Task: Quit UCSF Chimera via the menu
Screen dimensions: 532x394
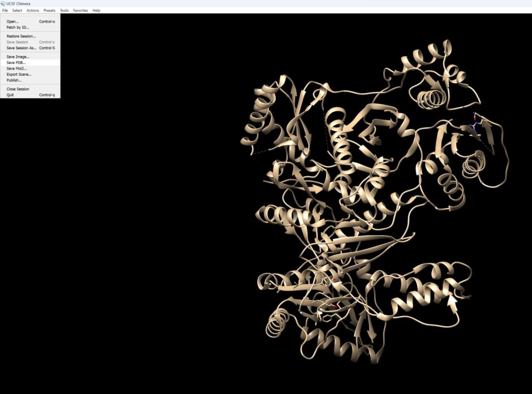Action: pos(9,95)
